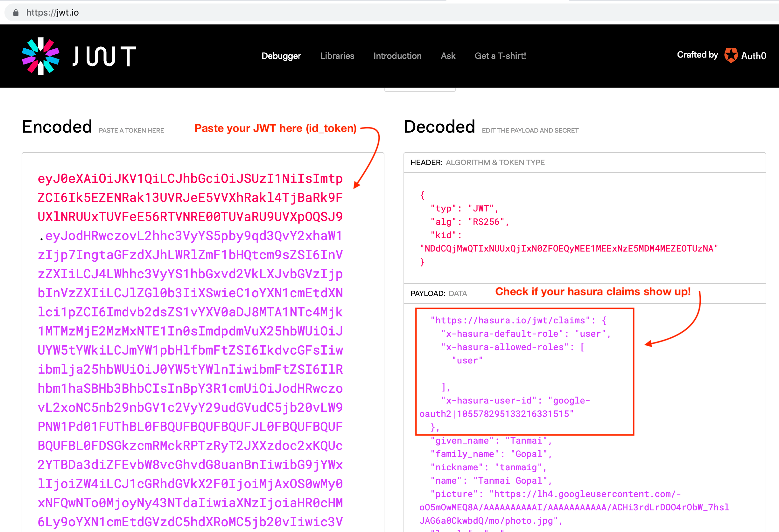Click the Libraries menu item
The width and height of the screenshot is (779, 532).
click(337, 56)
